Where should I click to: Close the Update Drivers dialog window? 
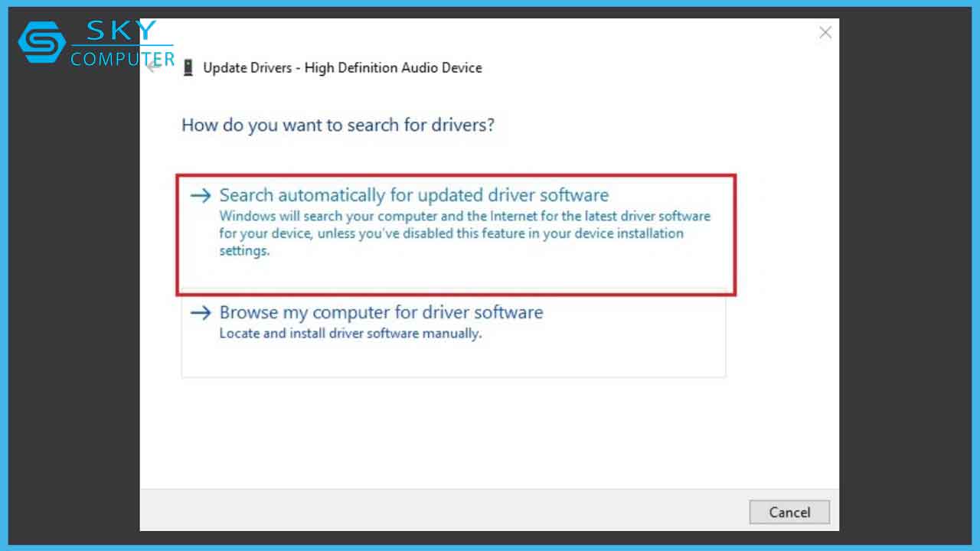825,32
